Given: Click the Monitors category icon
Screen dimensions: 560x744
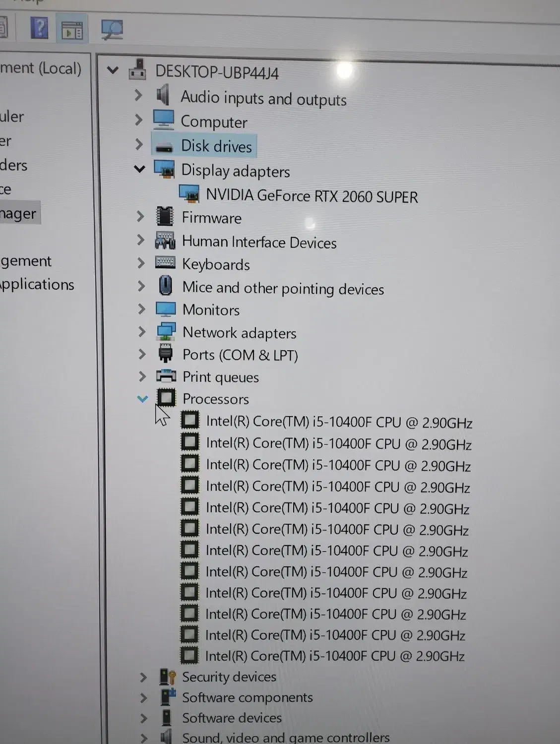Looking at the screenshot, I should coord(166,310).
